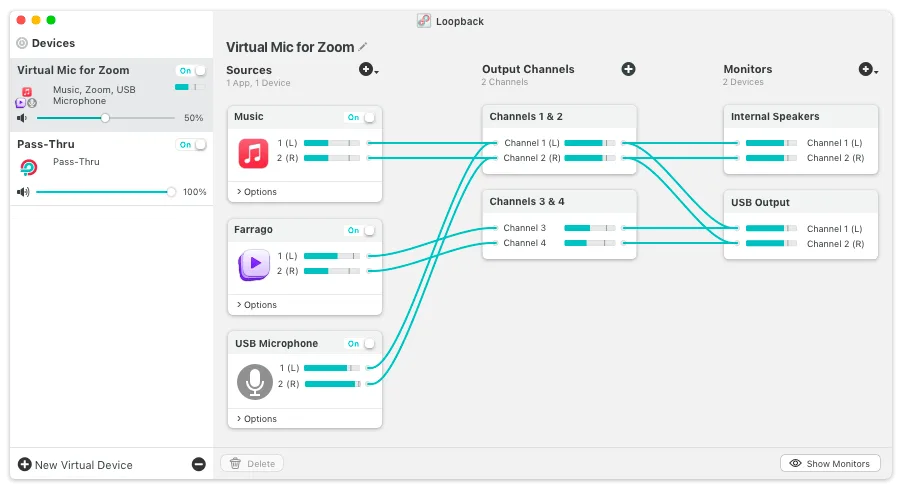The height and width of the screenshot is (490, 900).
Task: Expand Options under USB Microphone source
Action: click(x=257, y=419)
